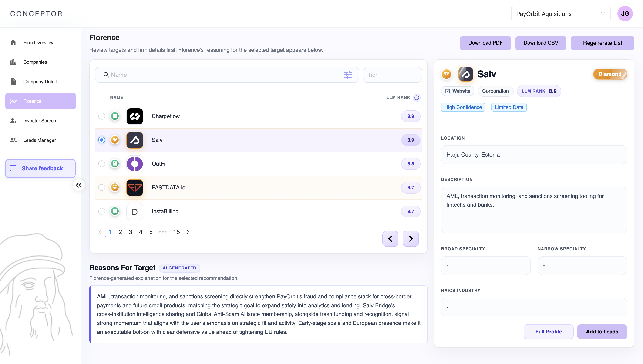Click the Download CSV button
The width and height of the screenshot is (643, 364).
click(541, 43)
